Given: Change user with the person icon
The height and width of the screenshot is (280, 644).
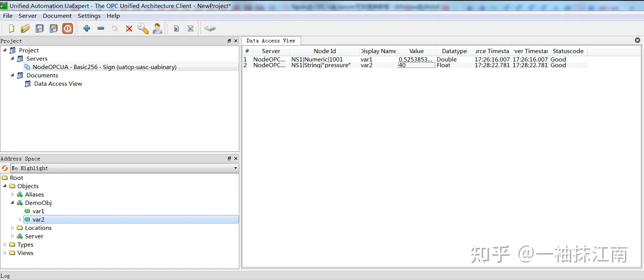Looking at the screenshot, I should click(157, 29).
